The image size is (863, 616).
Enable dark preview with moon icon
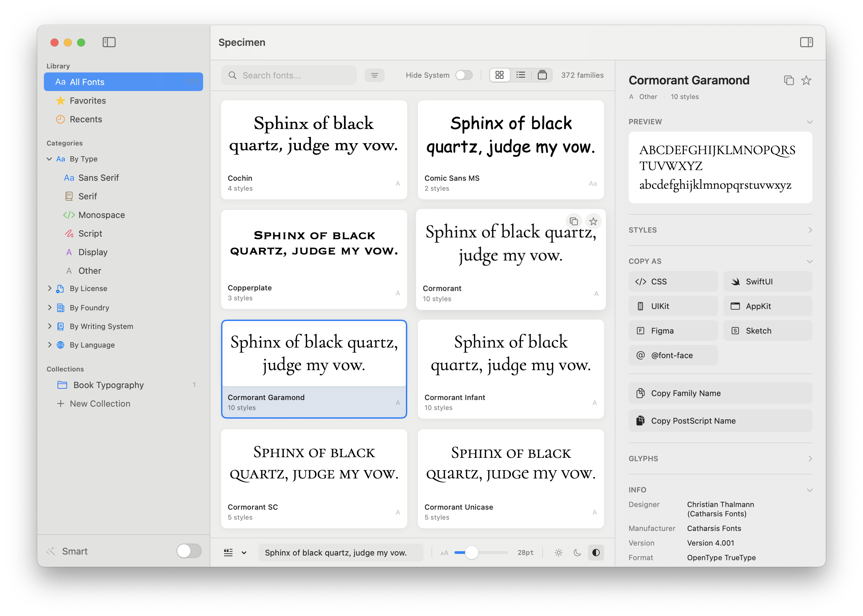coord(577,552)
